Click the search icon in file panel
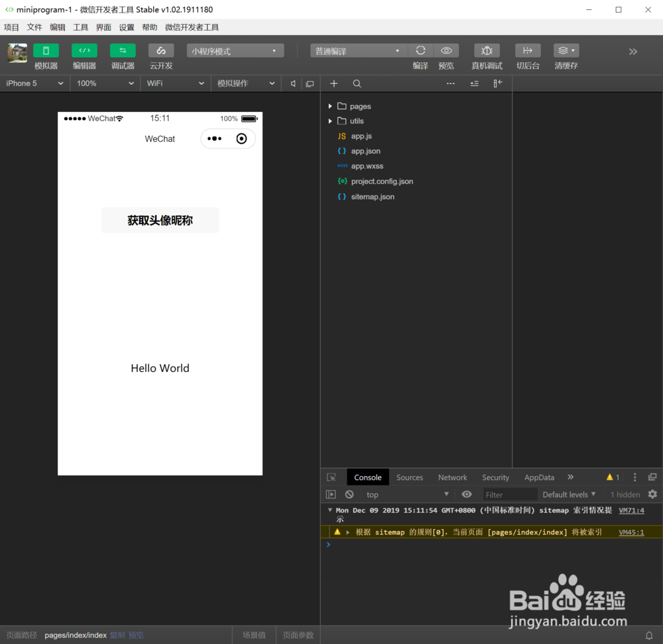663x644 pixels. tap(357, 84)
